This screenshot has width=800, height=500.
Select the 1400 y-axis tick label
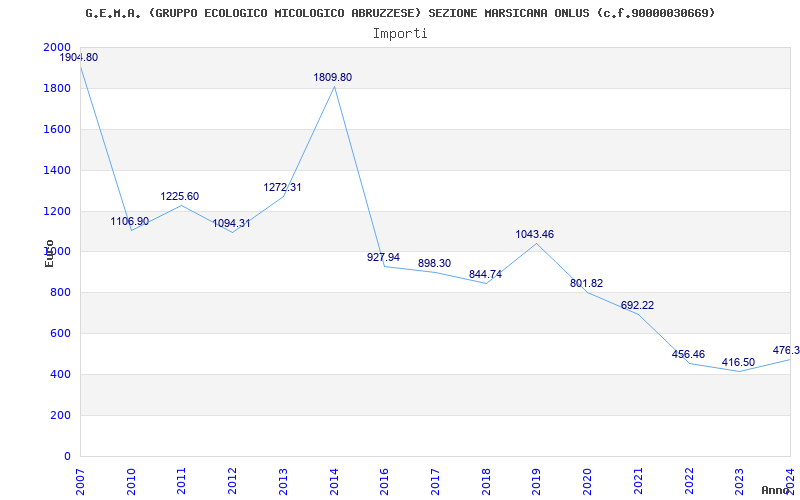pyautogui.click(x=57, y=170)
